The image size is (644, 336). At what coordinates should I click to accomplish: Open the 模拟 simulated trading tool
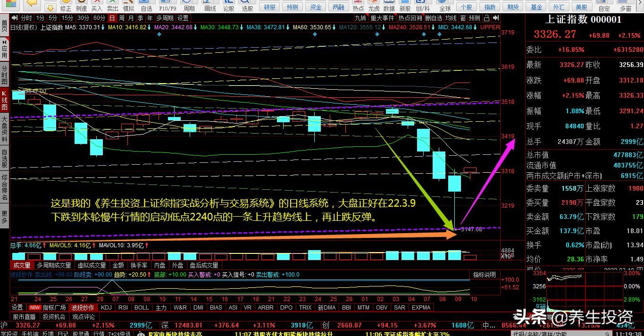click(x=128, y=6)
